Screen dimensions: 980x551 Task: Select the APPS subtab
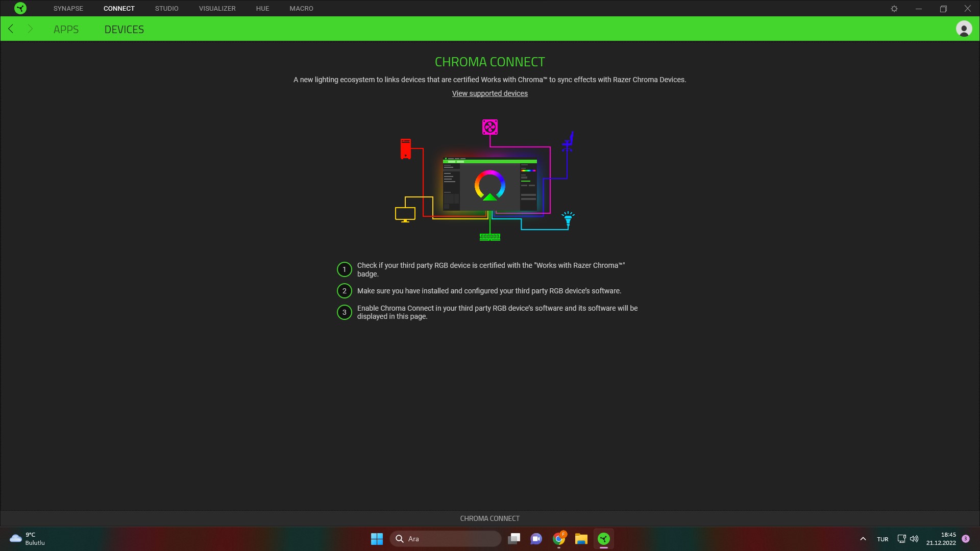pyautogui.click(x=66, y=30)
